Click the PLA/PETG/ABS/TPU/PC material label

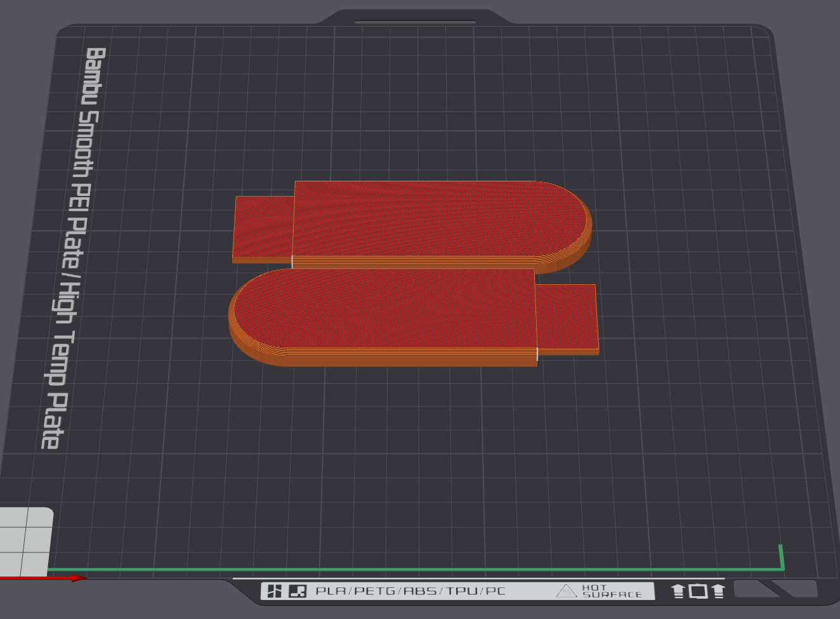point(410,591)
